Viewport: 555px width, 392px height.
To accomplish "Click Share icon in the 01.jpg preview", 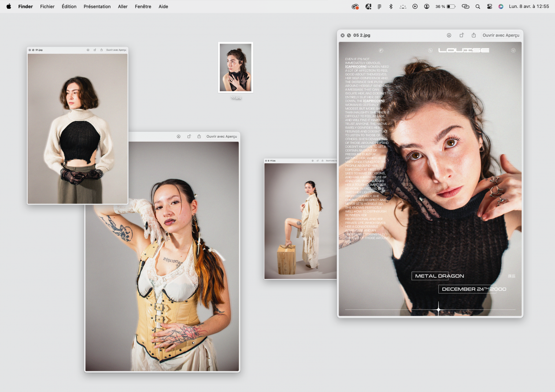I will (x=101, y=50).
